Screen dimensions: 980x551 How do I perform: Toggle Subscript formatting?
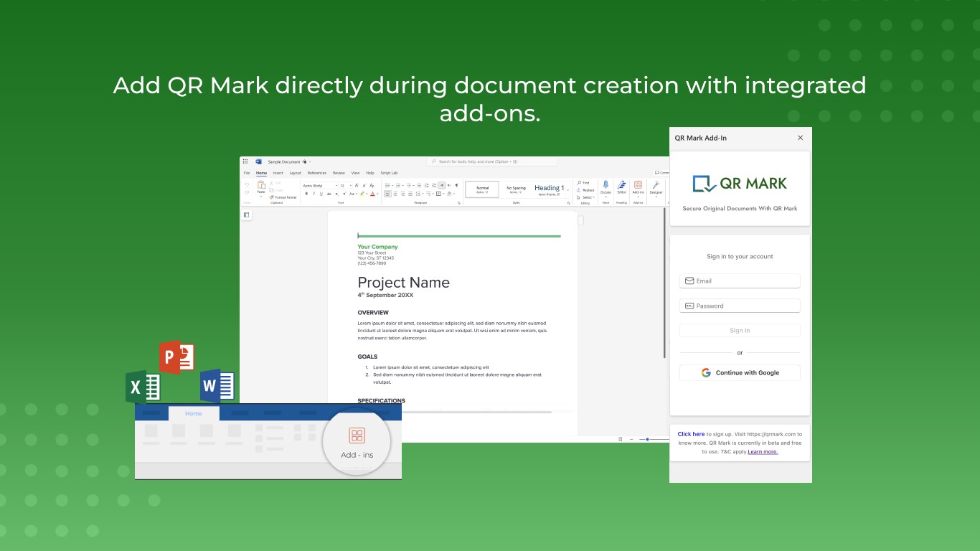tap(337, 194)
